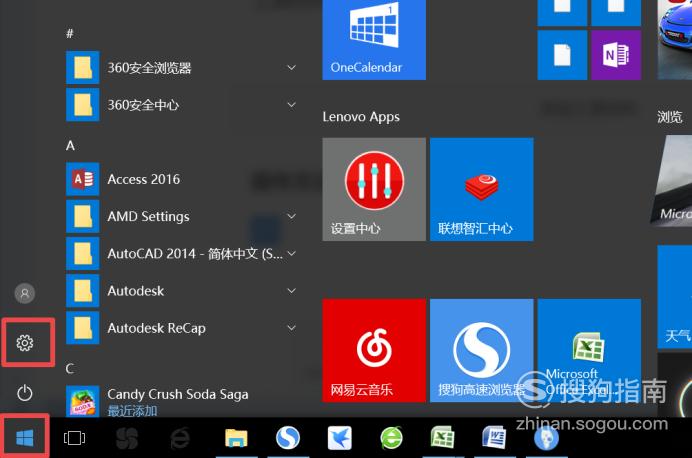Open the 联想智汇中心 tile
This screenshot has width=692, height=458.
coord(481,189)
